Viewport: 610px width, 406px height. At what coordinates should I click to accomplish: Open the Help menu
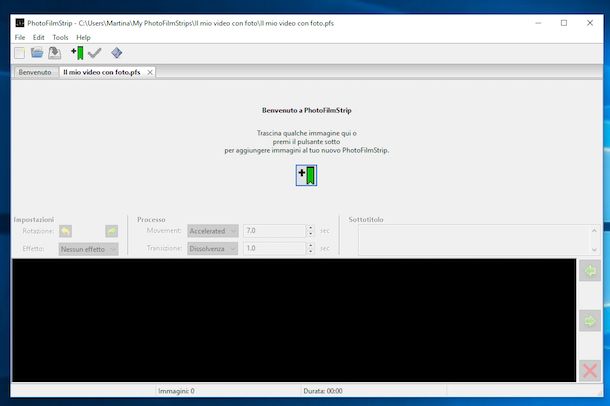[83, 37]
